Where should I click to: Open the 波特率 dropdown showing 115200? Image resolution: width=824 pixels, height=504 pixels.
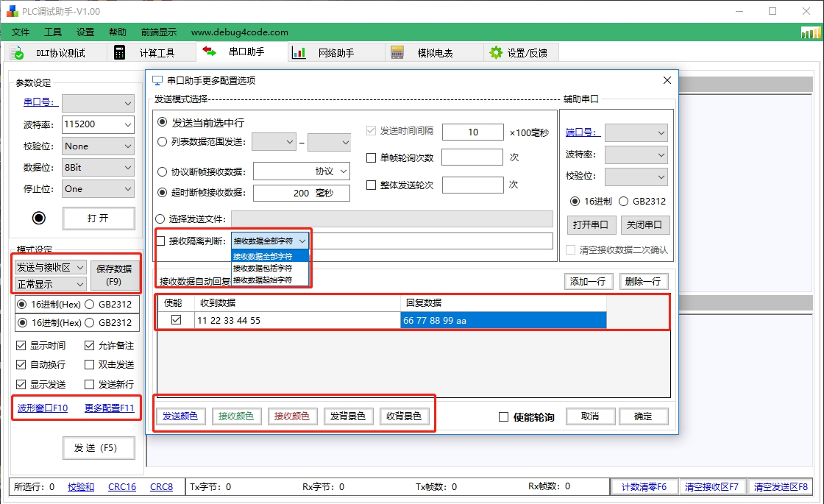click(98, 124)
